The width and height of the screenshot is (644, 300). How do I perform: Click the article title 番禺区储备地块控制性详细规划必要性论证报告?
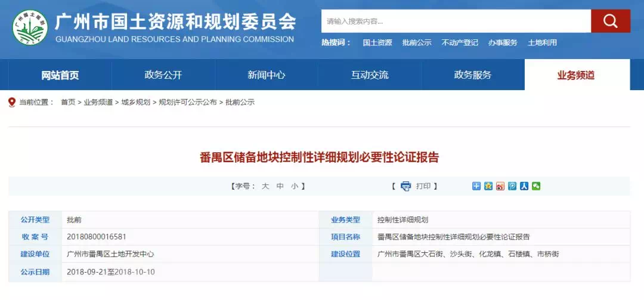point(319,157)
